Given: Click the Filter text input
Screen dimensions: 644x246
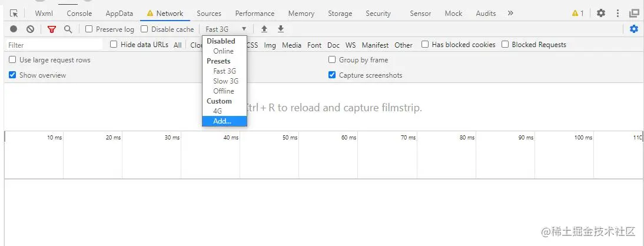Looking at the screenshot, I should click(54, 45).
